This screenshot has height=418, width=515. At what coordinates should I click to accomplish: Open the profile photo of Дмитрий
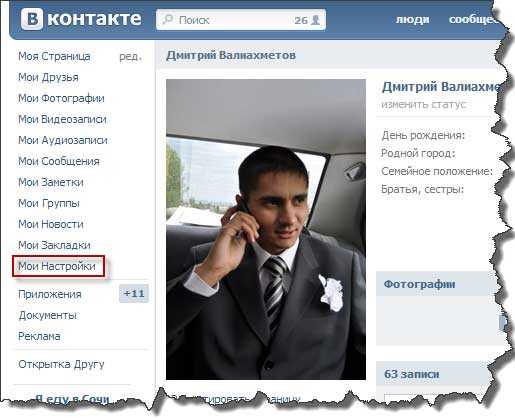point(266,229)
